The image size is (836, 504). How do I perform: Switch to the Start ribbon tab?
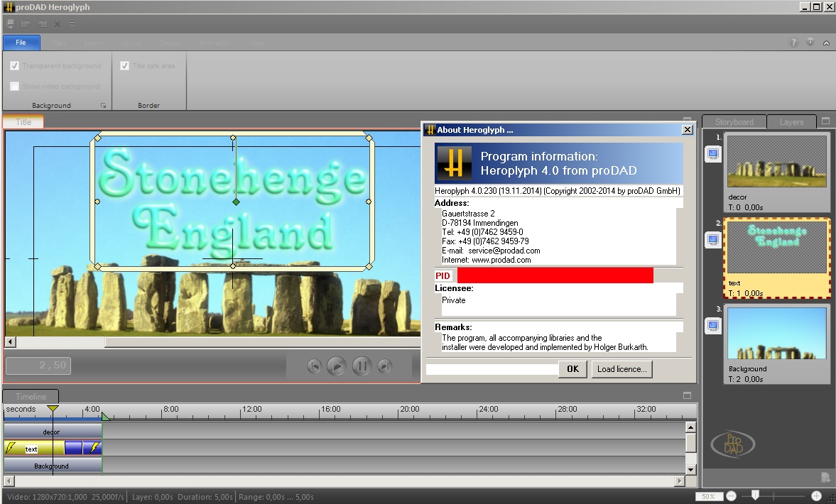click(59, 43)
